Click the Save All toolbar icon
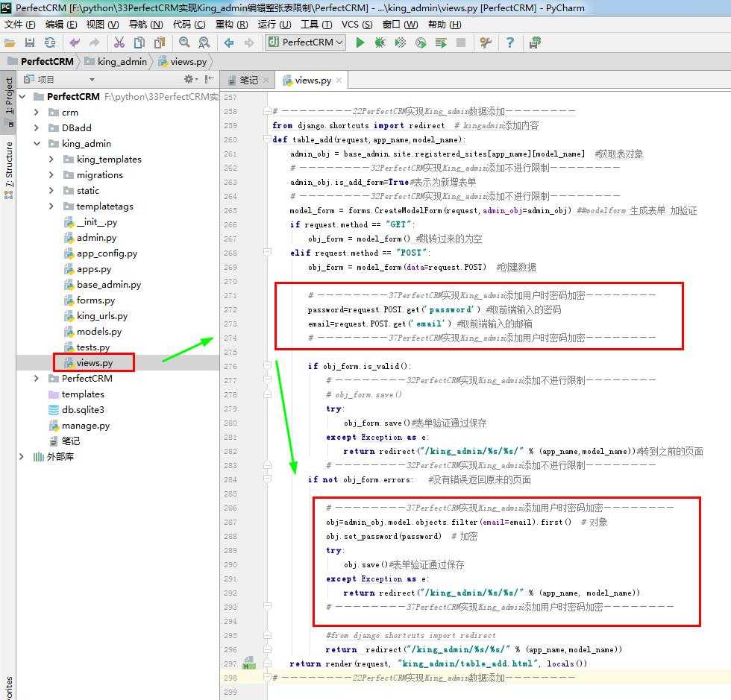731x700 pixels. 30,43
